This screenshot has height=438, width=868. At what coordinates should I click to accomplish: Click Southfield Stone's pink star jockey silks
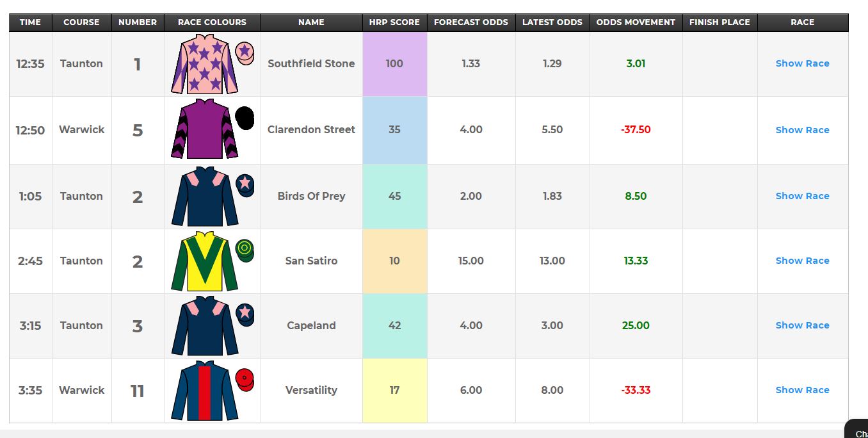click(x=204, y=64)
